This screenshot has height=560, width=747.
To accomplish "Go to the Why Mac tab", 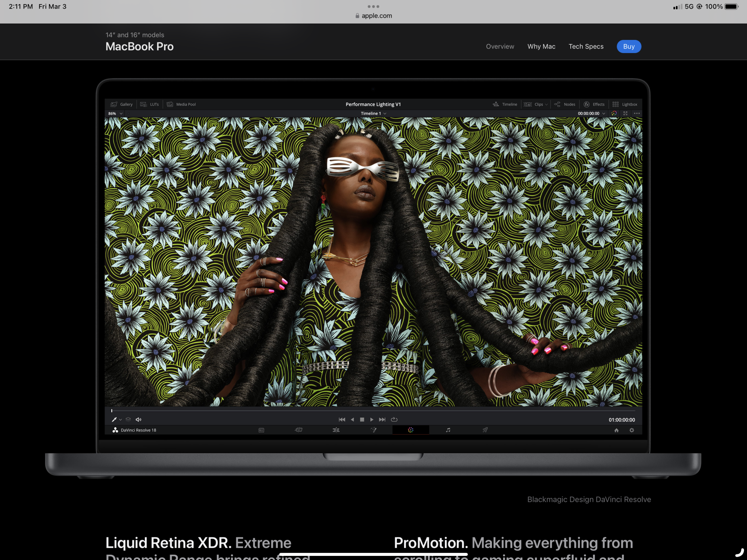I will [541, 46].
